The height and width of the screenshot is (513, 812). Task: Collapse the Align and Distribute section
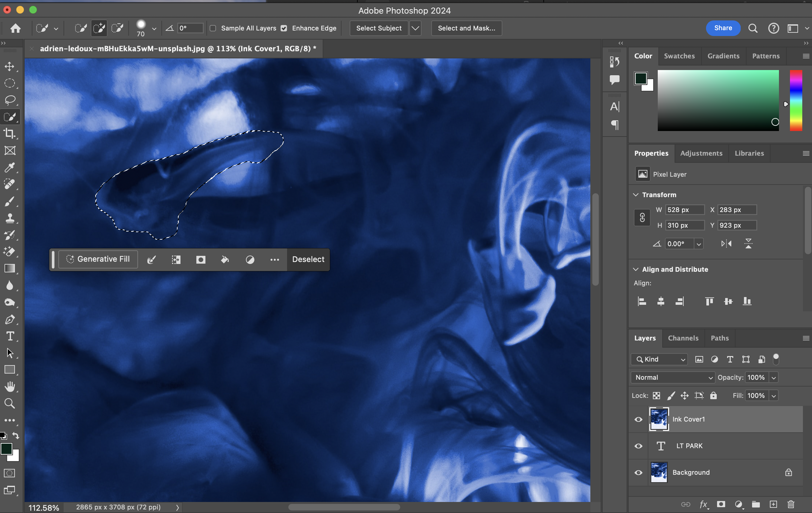(x=636, y=269)
